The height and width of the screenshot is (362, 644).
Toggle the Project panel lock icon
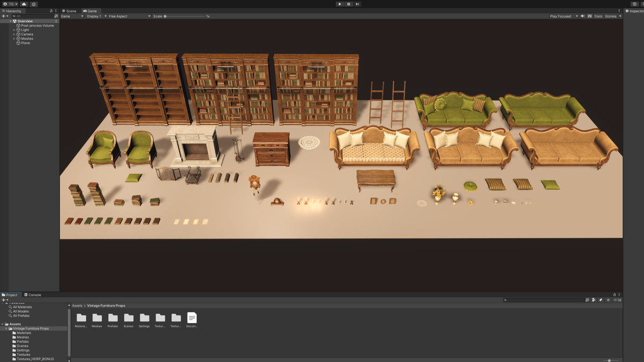[614, 294]
